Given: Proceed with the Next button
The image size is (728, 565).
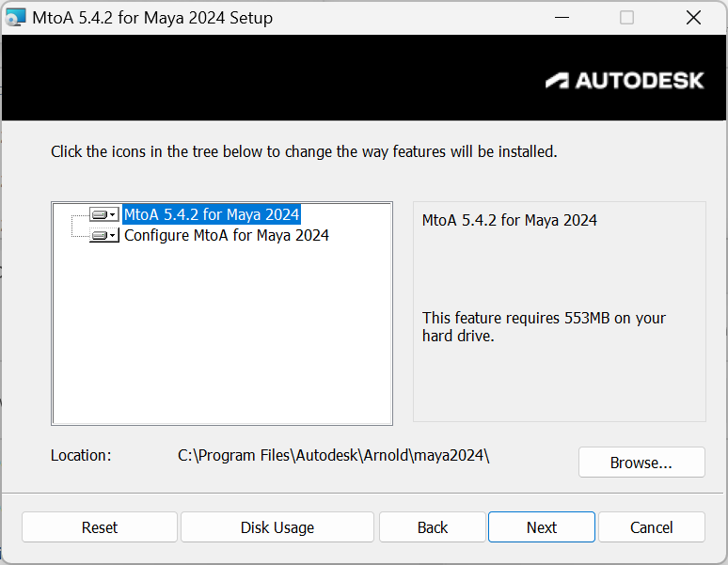Looking at the screenshot, I should pos(542,527).
